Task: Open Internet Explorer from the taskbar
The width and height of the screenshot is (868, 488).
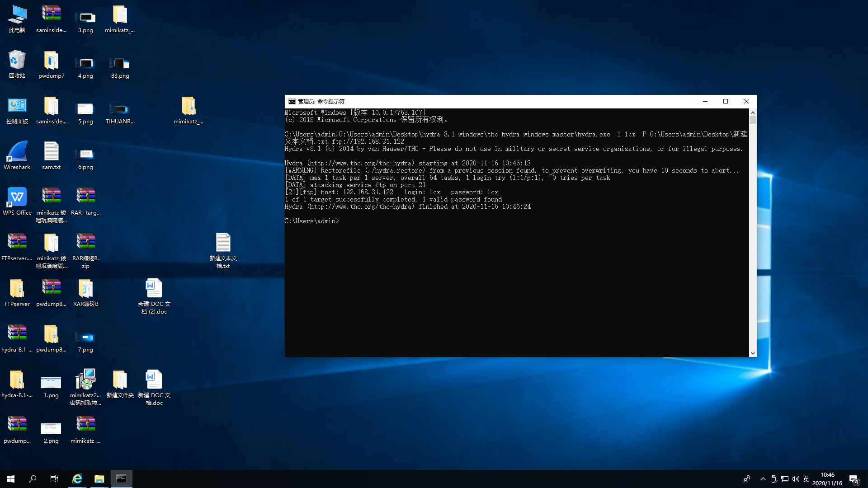Action: pos(77,479)
